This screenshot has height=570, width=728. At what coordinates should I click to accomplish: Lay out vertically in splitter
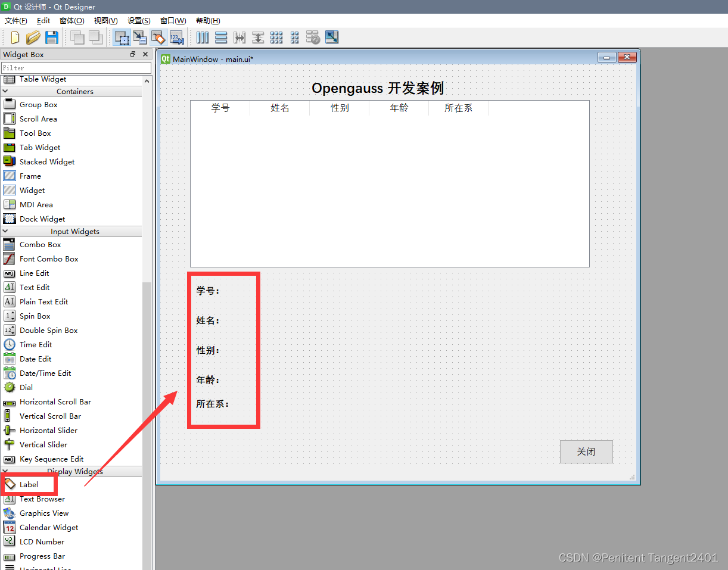258,38
